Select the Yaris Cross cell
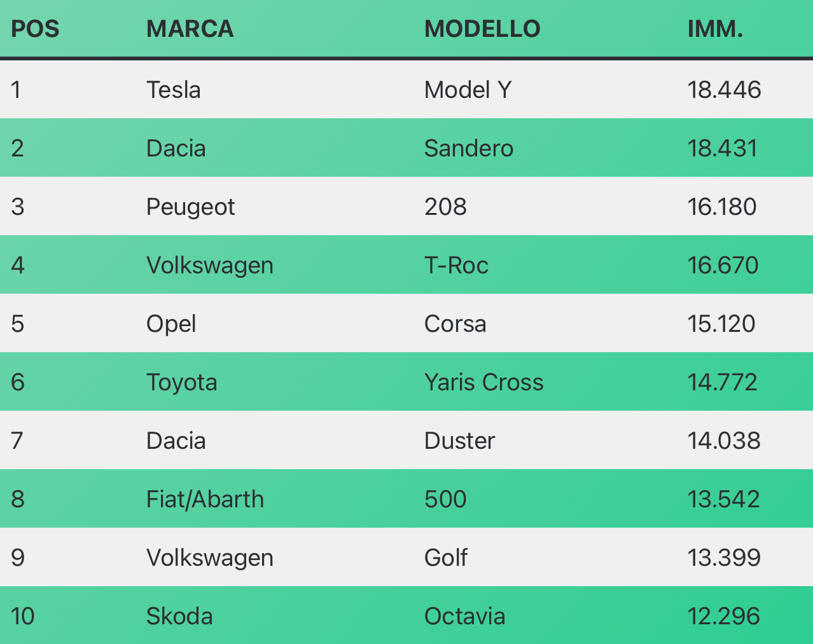This screenshot has height=644, width=813. pos(484,382)
